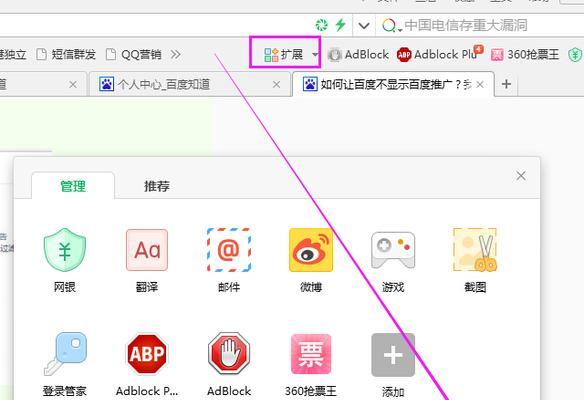Open the 360抢票王 ticket extension in the panel
The image size is (584, 400).
(x=311, y=364)
